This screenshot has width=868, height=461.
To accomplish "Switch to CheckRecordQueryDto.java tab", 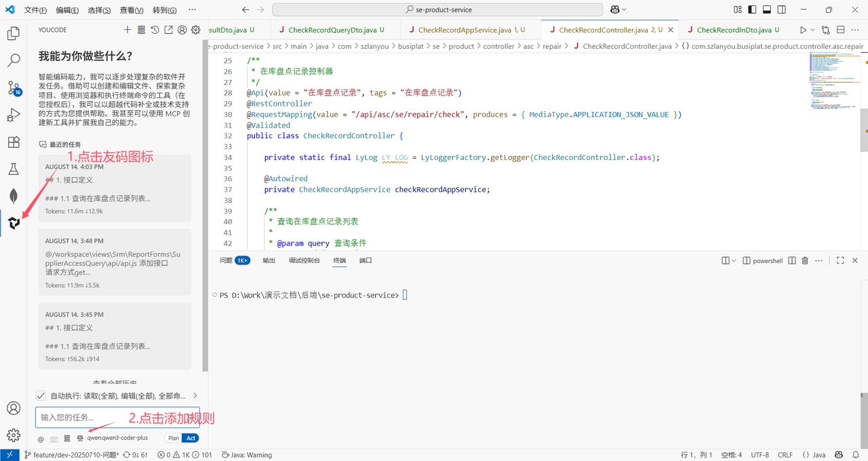I will (335, 30).
